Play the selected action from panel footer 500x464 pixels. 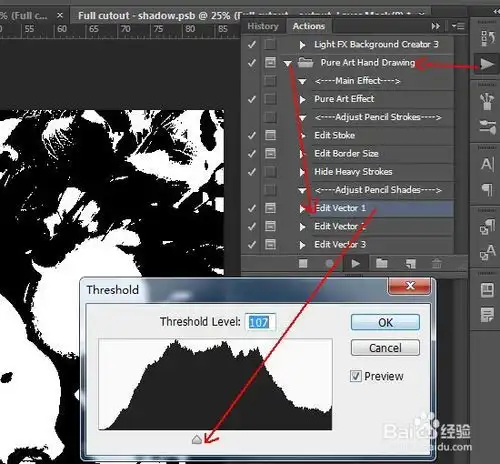coord(356,264)
